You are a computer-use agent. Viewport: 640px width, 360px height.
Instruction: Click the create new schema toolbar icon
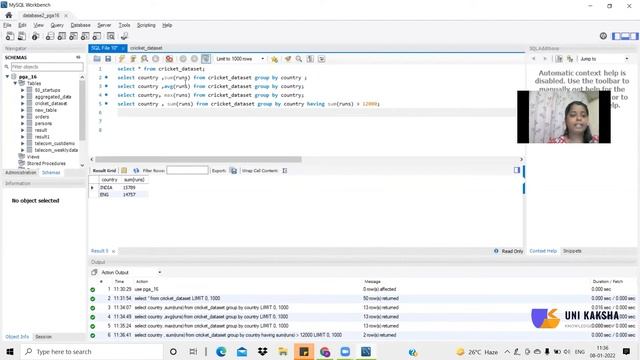click(50, 36)
